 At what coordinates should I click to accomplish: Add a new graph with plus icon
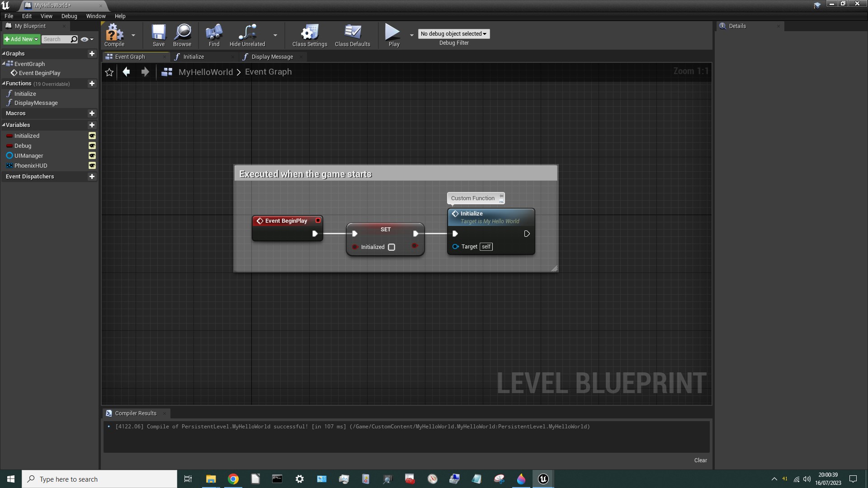pyautogui.click(x=92, y=53)
